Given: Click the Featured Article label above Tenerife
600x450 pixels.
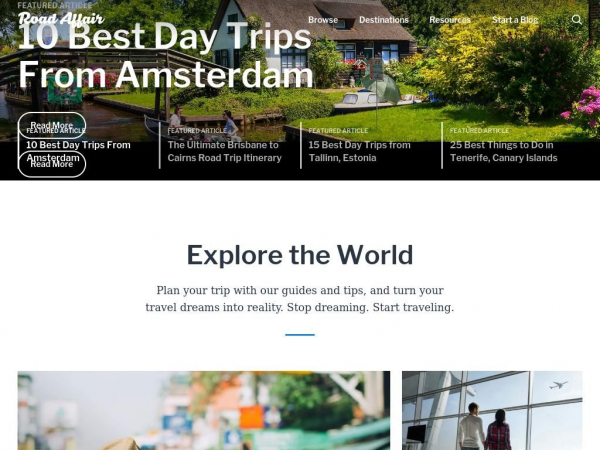Looking at the screenshot, I should [x=479, y=131].
